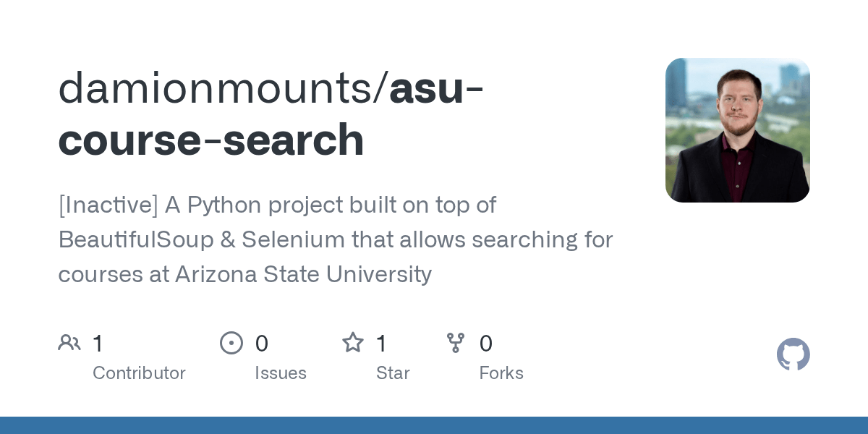
Task: Click the damionmounts owner name
Action: click(221, 90)
